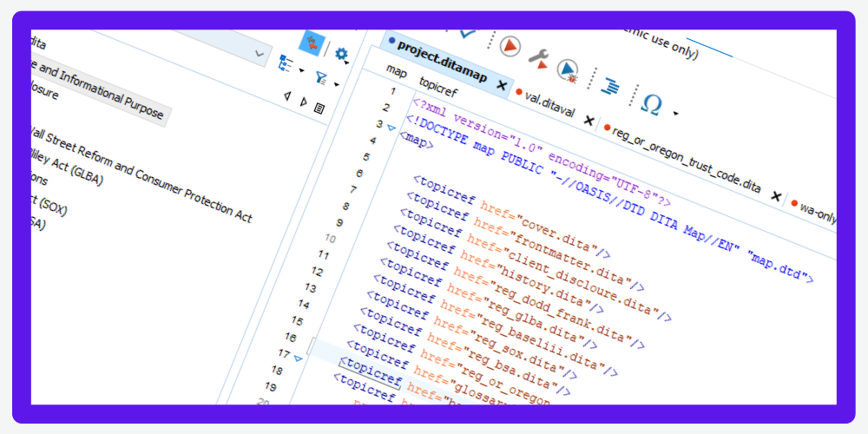This screenshot has height=434, width=868.
Task: Show the previous tab with left triangle
Action: tap(286, 95)
